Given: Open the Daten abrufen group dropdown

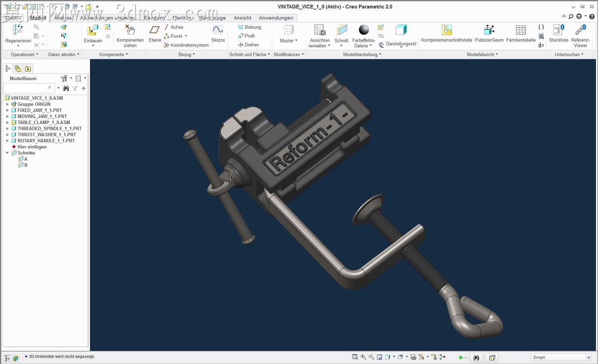Looking at the screenshot, I should point(64,54).
